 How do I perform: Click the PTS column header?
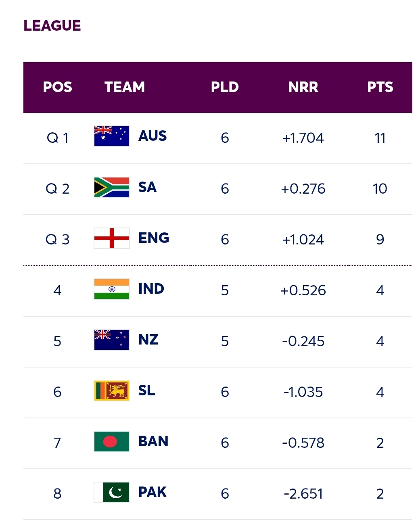tap(380, 87)
